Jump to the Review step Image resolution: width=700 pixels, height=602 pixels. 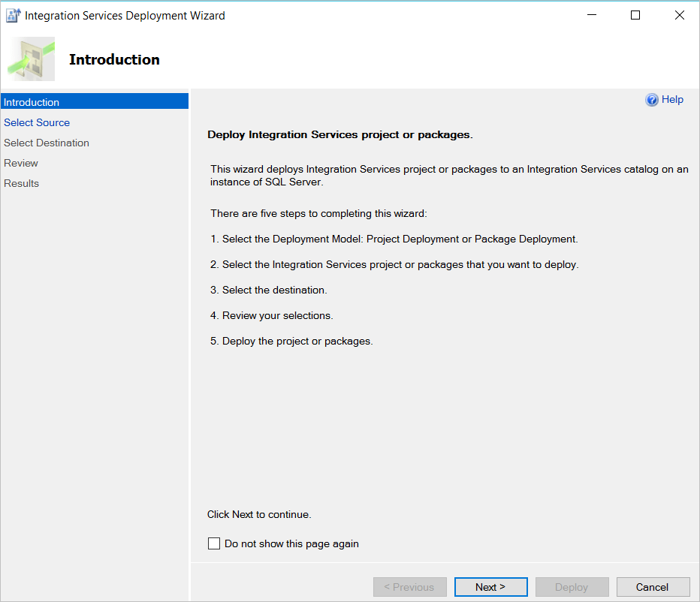(21, 163)
